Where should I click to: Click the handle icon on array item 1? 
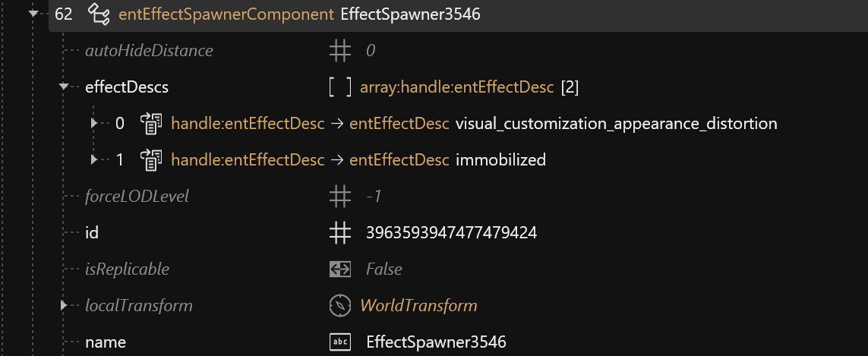click(151, 160)
